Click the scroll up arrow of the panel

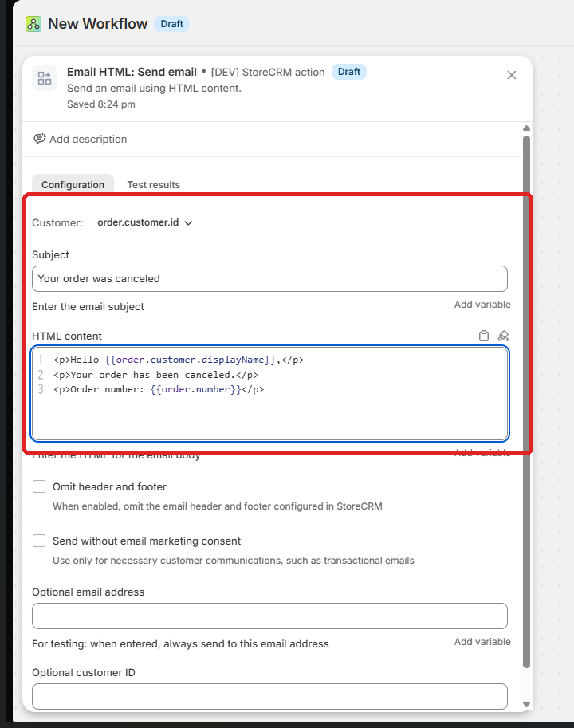point(526,128)
